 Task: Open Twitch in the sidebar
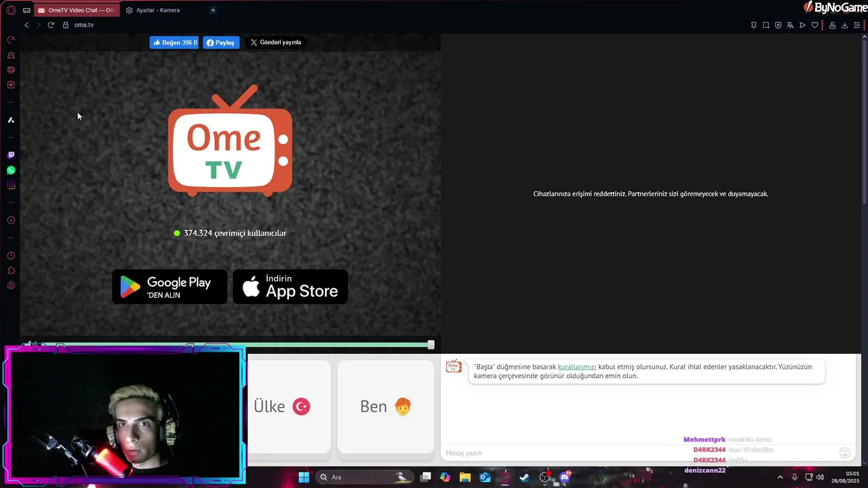(11, 155)
